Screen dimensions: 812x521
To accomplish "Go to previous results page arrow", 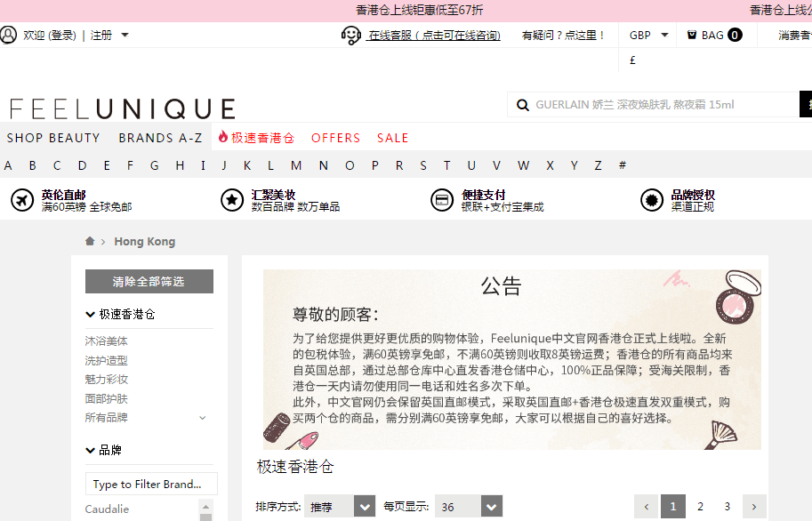I will 647,507.
